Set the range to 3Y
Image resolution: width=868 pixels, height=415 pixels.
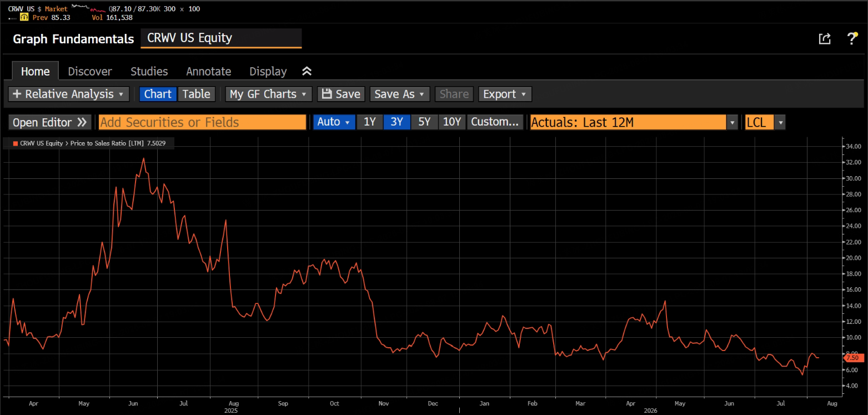click(397, 122)
